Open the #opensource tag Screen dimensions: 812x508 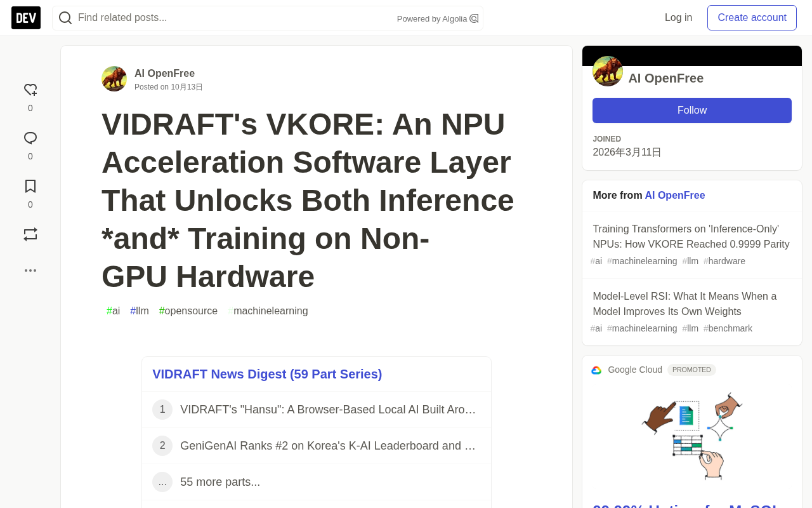click(x=188, y=311)
